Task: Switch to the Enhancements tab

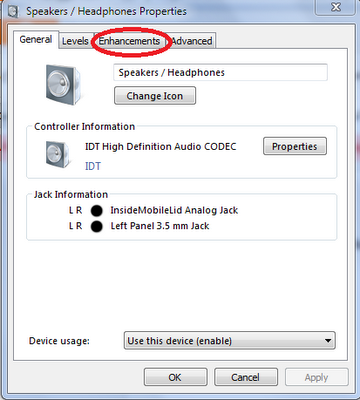Action: tap(129, 41)
